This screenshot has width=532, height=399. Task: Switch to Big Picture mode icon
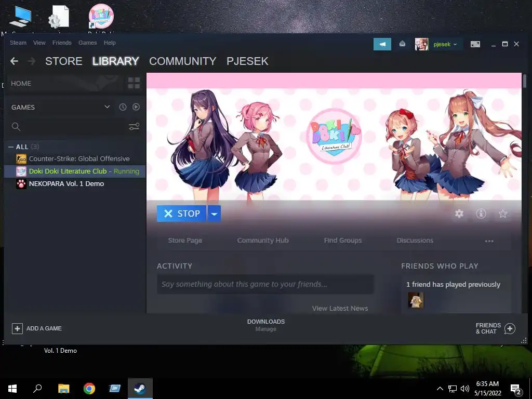[475, 44]
